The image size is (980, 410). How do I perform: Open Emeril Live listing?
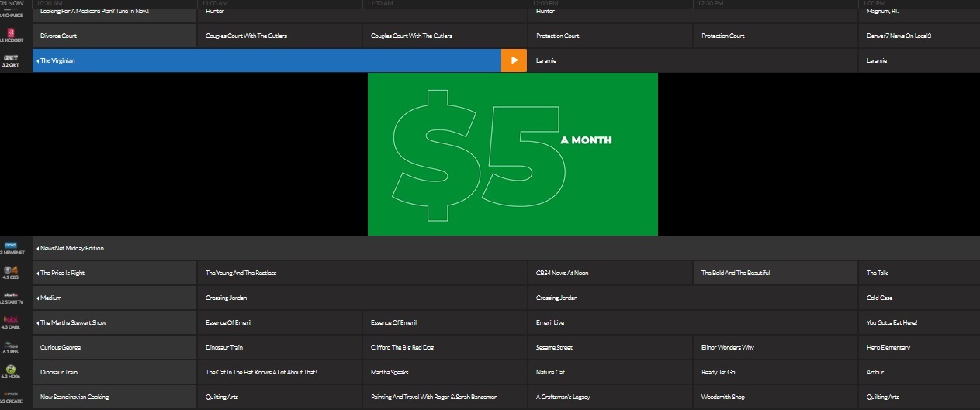(x=693, y=322)
